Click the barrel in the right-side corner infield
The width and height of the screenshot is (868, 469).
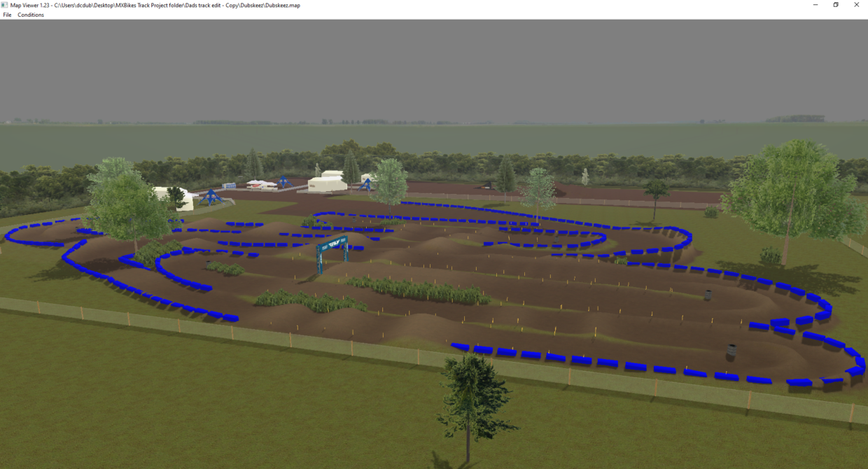pyautogui.click(x=708, y=295)
